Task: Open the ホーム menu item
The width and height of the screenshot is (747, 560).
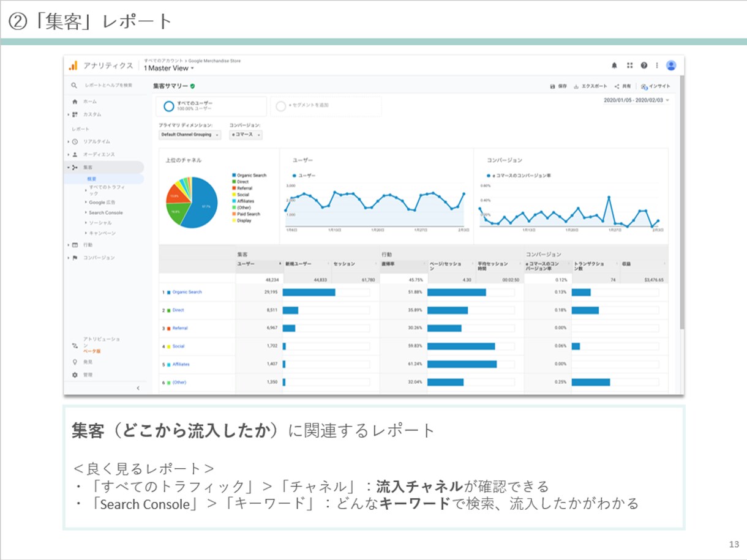Action: tap(90, 102)
